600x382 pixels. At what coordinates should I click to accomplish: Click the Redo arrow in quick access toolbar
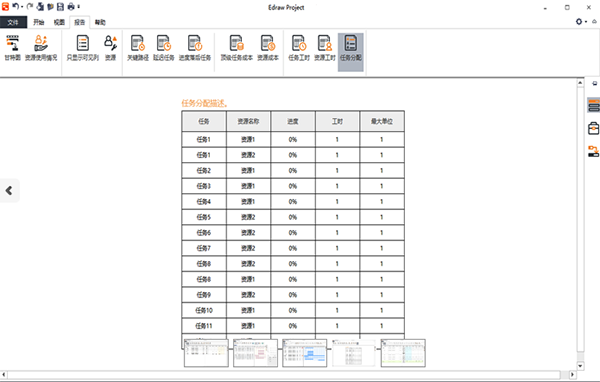click(30, 6)
